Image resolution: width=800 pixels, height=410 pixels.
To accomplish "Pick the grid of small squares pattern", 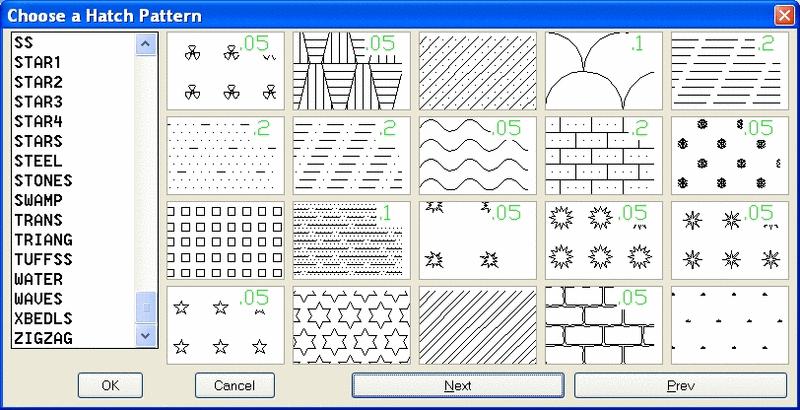I will tap(226, 240).
